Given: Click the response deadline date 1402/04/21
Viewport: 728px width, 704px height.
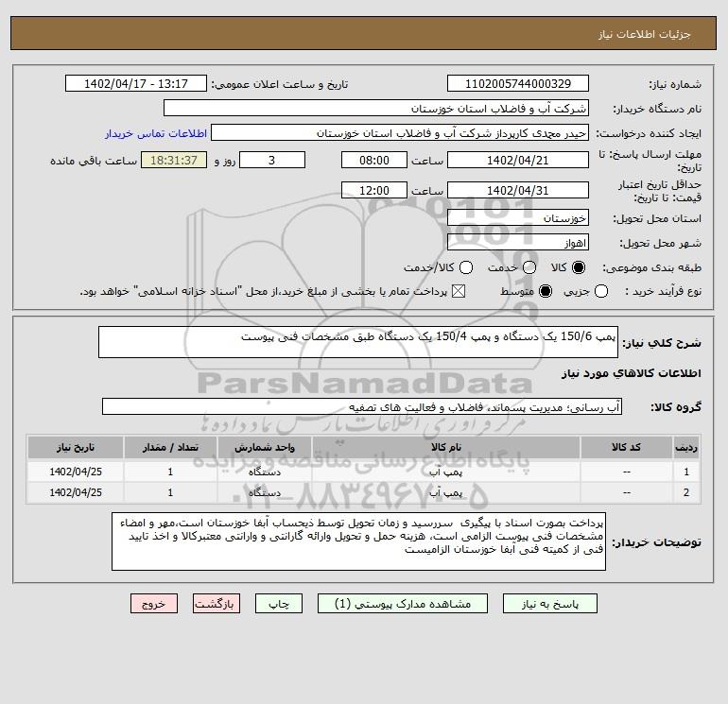Looking at the screenshot, I should point(518,160).
